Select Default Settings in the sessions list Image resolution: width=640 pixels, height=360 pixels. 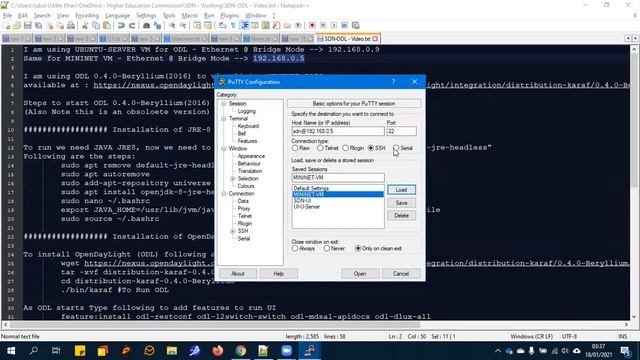(x=311, y=189)
